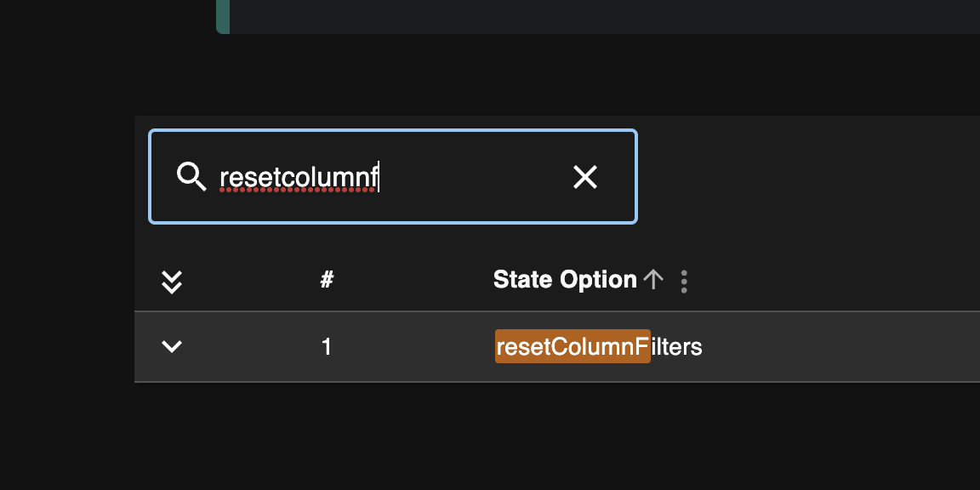Open State Option column actions menu
The width and height of the screenshot is (980, 490).
pyautogui.click(x=684, y=282)
